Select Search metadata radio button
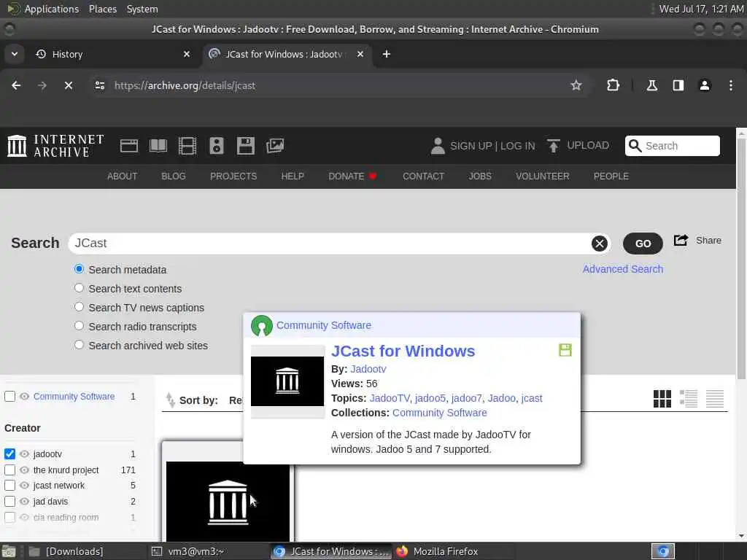 79,269
